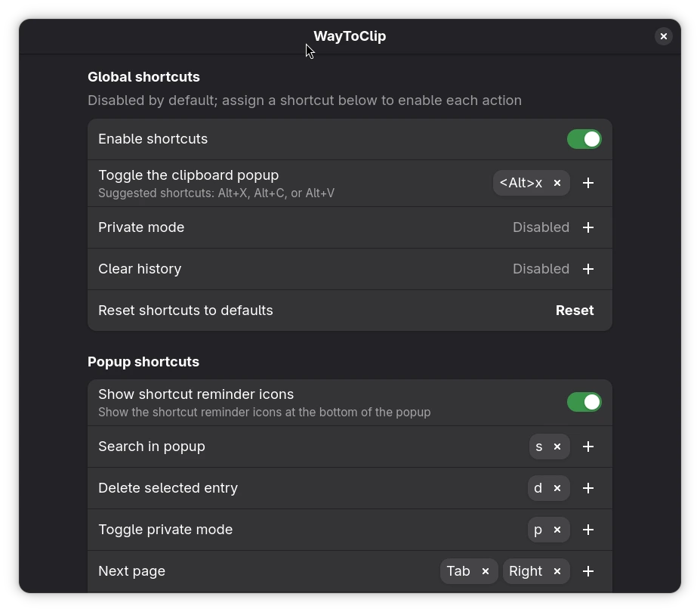Close the WayToClip settings window
This screenshot has width=700, height=612.
664,36
